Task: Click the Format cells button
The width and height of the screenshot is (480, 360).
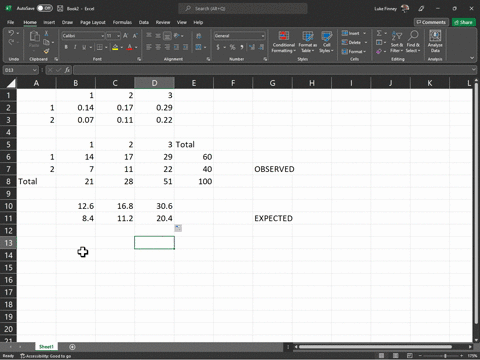Action: [354, 51]
